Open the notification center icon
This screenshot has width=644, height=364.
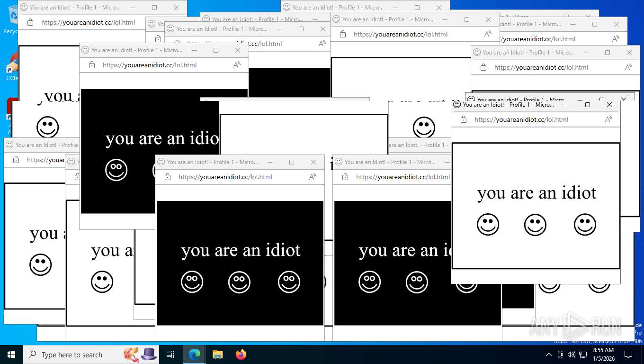coord(628,355)
